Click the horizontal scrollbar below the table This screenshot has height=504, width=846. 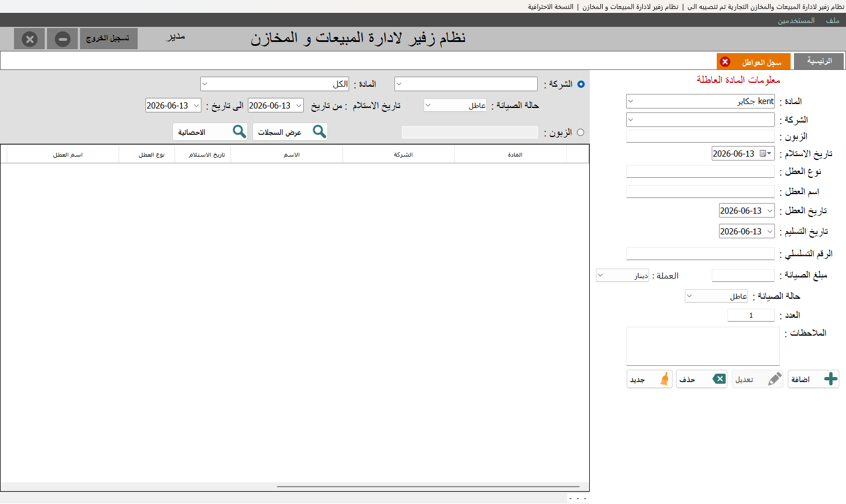(x=428, y=487)
